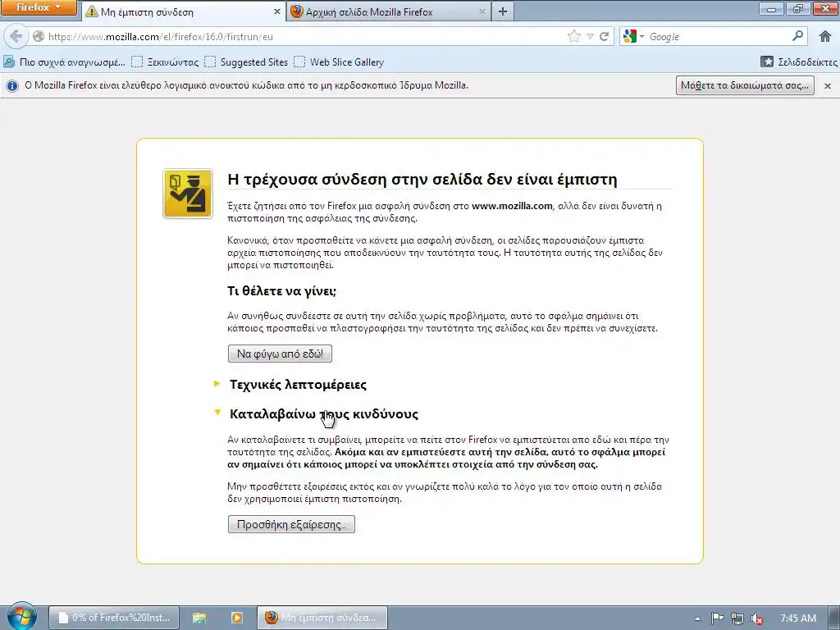The image size is (840, 630).
Task: Open the Action Center flag icon
Action: coord(717,619)
